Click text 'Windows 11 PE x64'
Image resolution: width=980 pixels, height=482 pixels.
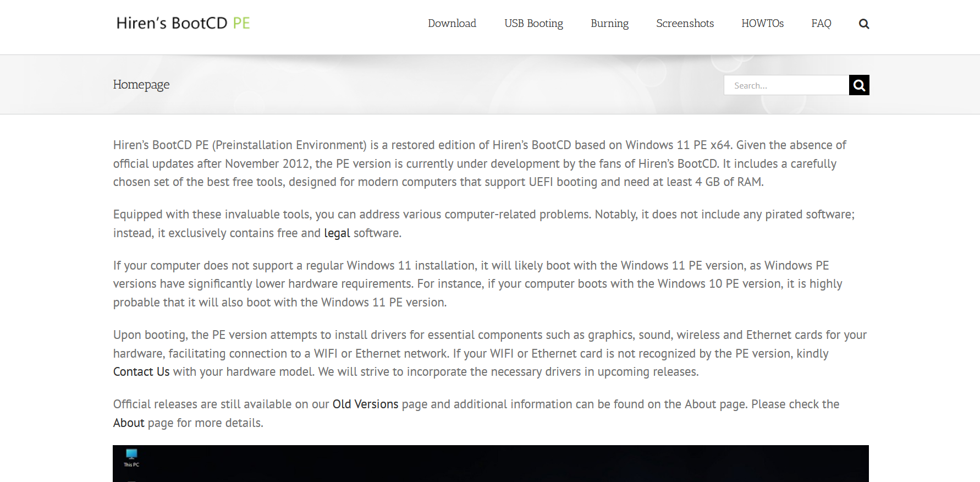(678, 145)
